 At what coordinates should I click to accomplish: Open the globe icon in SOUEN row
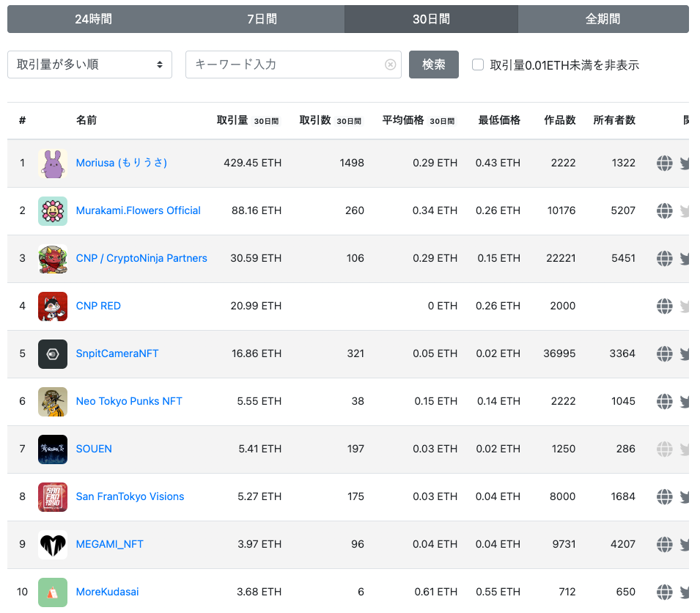click(x=664, y=449)
